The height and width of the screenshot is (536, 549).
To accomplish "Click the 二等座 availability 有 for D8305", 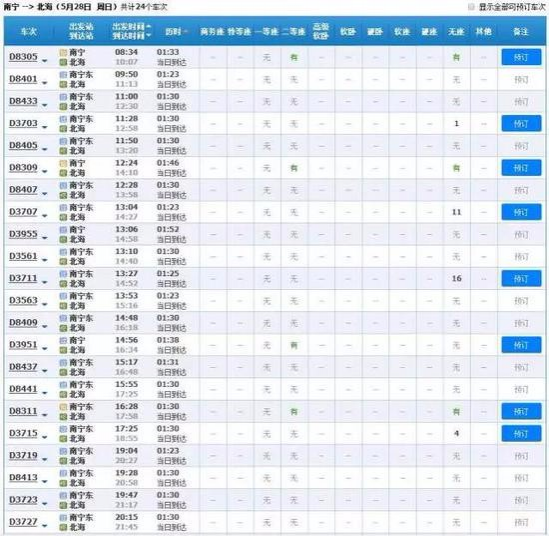I will [x=294, y=57].
